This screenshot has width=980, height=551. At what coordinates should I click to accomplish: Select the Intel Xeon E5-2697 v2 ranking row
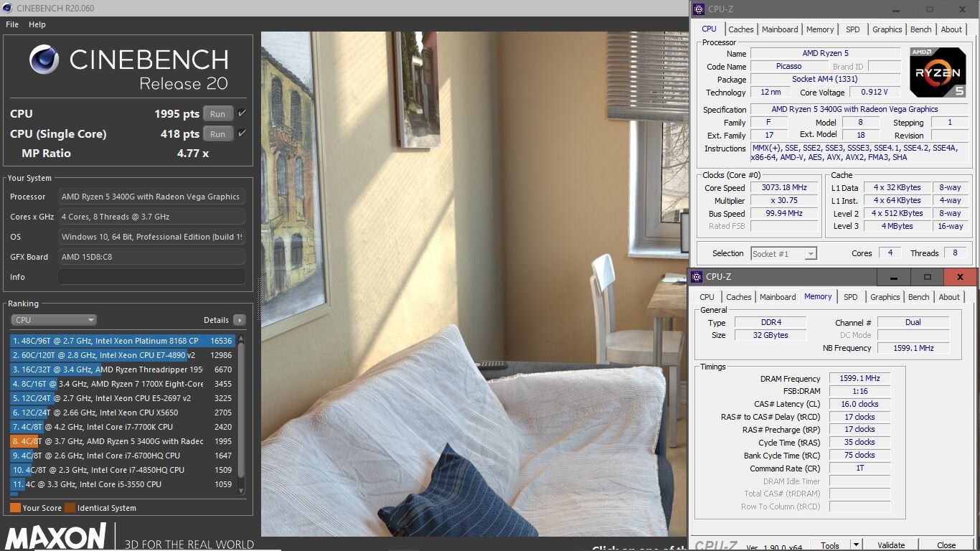[123, 398]
